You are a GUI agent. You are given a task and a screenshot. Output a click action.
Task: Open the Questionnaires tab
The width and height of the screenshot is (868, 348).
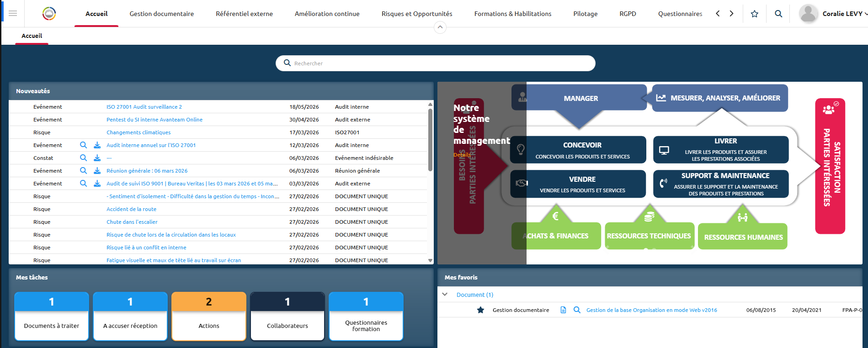pos(680,14)
